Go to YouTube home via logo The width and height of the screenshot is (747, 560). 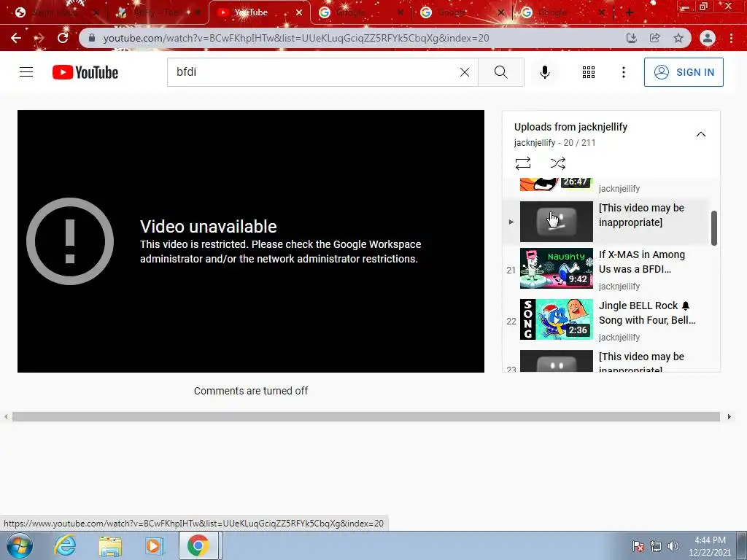click(x=85, y=72)
